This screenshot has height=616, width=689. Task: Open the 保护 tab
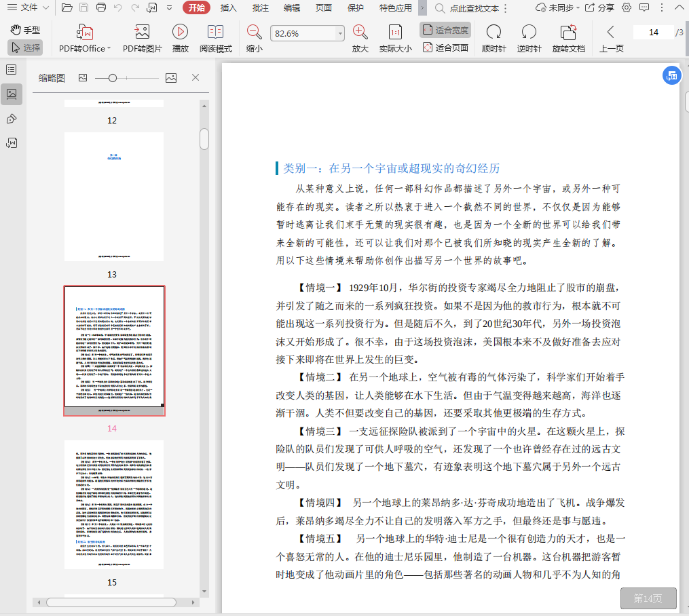pyautogui.click(x=355, y=8)
